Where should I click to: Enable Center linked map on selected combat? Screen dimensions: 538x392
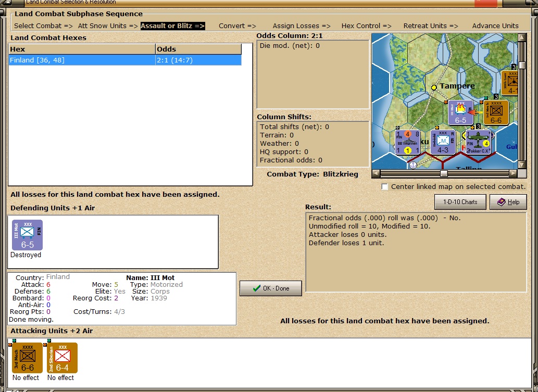(385, 187)
